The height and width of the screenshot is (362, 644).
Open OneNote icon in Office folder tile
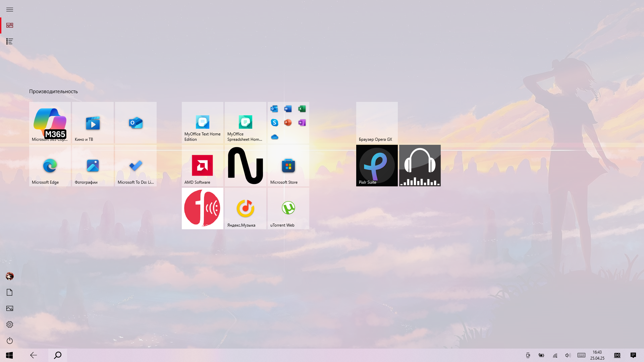(x=302, y=123)
